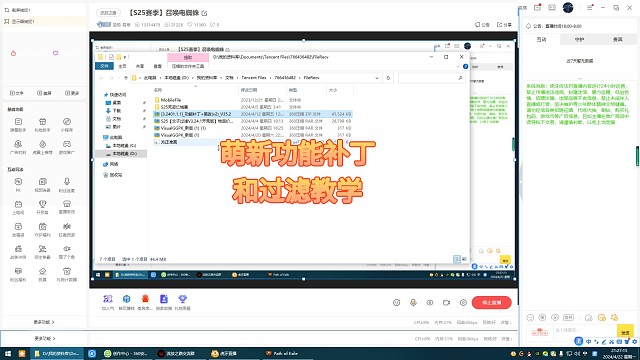Open the 虎翼上推荐 drop icon
640x360 pixels.
[x=42, y=144]
